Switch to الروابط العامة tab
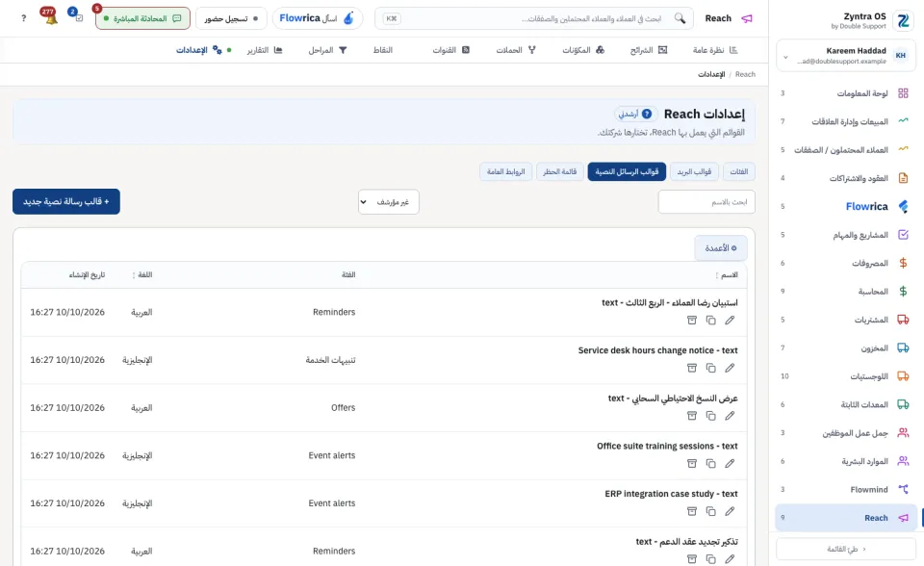The width and height of the screenshot is (924, 566). (x=505, y=171)
